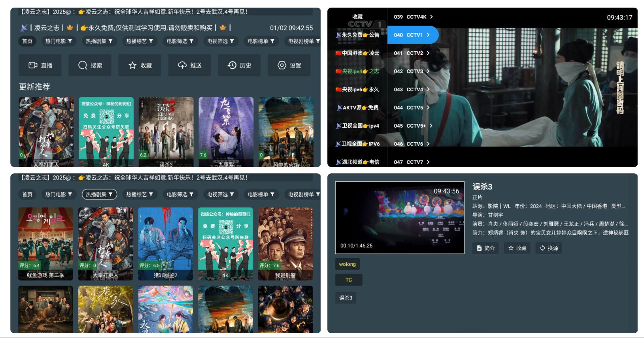Expand 热播综艺 filter in top-left panel
This screenshot has height=338, width=644.
(139, 41)
